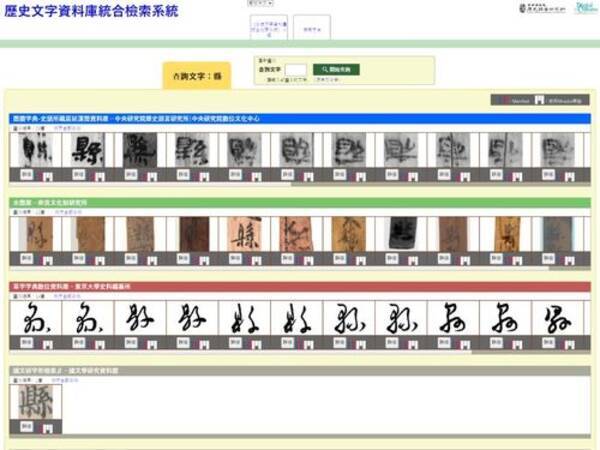The width and height of the screenshot is (600, 450).
Task: Click the teal logo in the top-right corner
Action: [x=586, y=9]
